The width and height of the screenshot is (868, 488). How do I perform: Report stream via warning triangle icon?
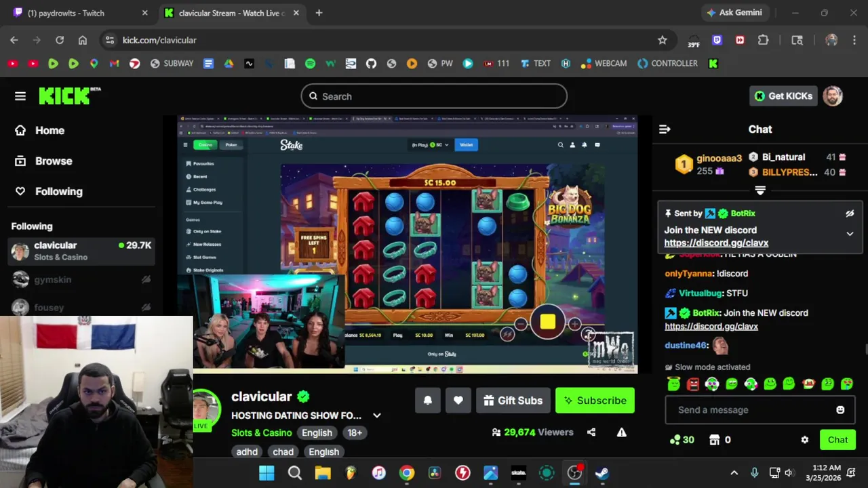(x=621, y=432)
